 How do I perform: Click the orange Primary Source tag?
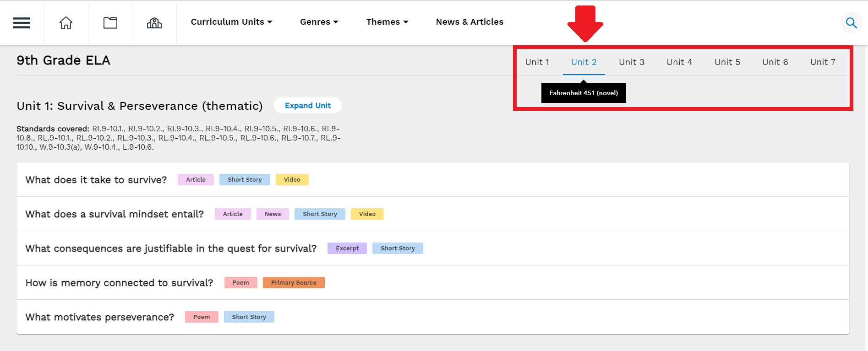(294, 283)
